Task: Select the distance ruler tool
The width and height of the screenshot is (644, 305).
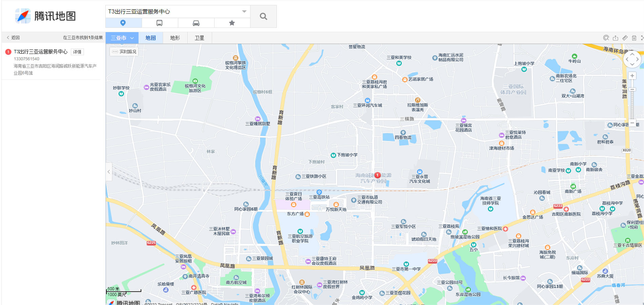Action: pyautogui.click(x=625, y=38)
